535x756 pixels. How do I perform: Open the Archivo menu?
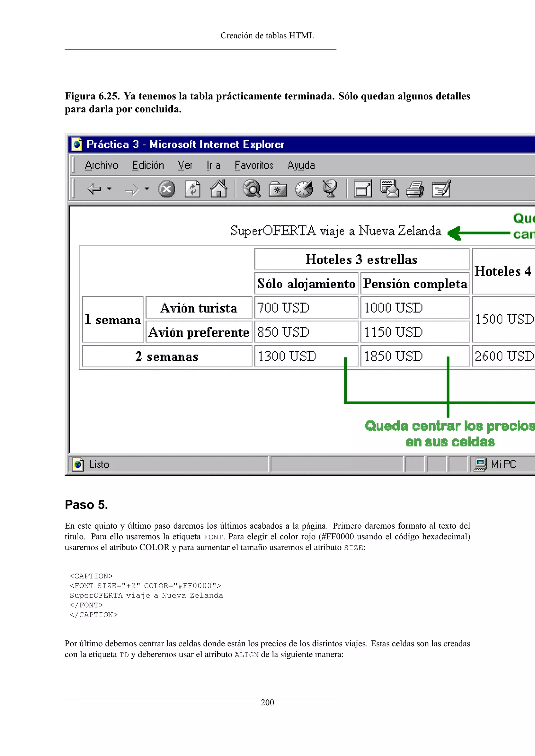click(x=101, y=165)
